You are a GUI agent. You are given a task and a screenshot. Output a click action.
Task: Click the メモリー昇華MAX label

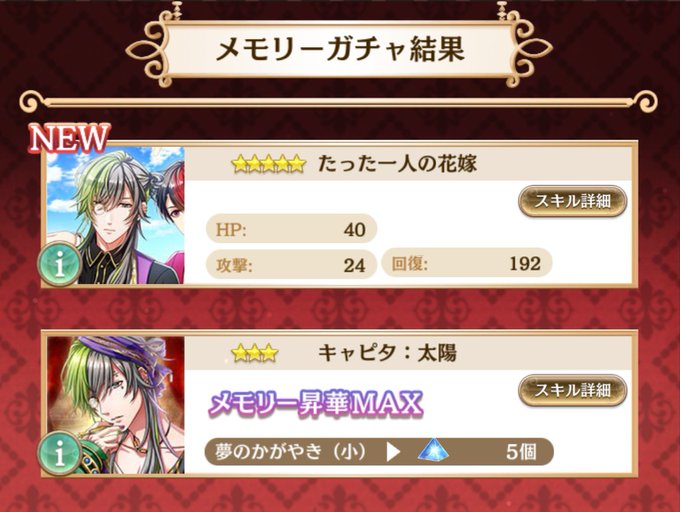tap(316, 403)
